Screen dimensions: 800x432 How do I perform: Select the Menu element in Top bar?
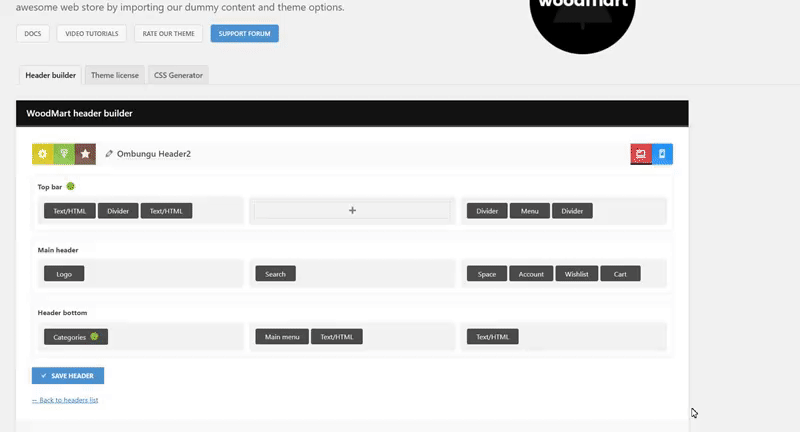point(530,211)
